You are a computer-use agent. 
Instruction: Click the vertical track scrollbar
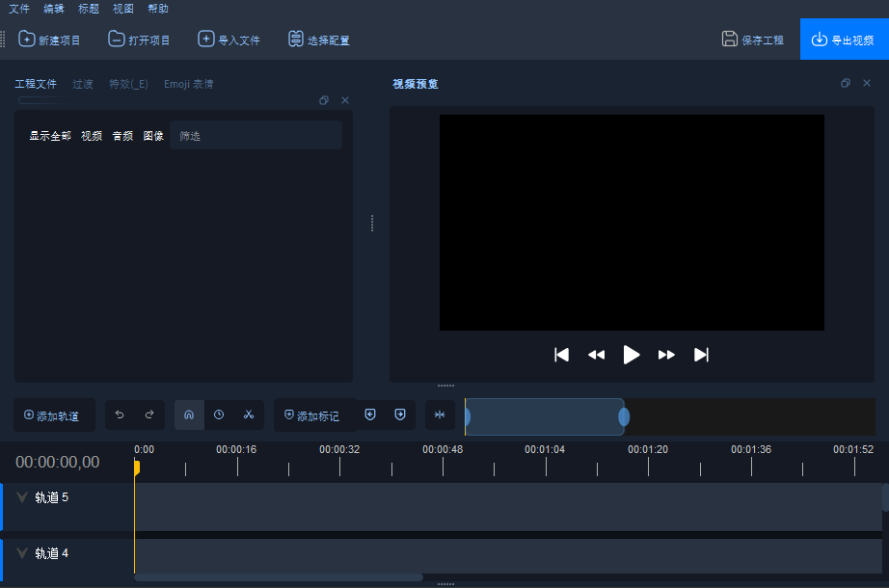pos(885,497)
